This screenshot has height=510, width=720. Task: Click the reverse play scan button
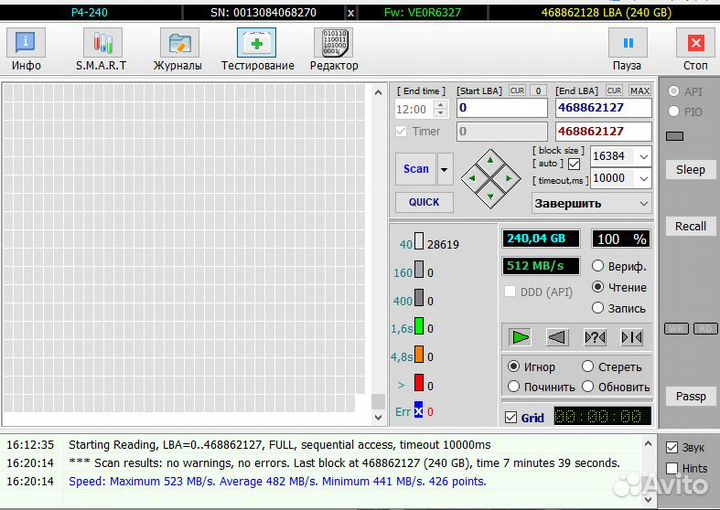[x=557, y=337]
